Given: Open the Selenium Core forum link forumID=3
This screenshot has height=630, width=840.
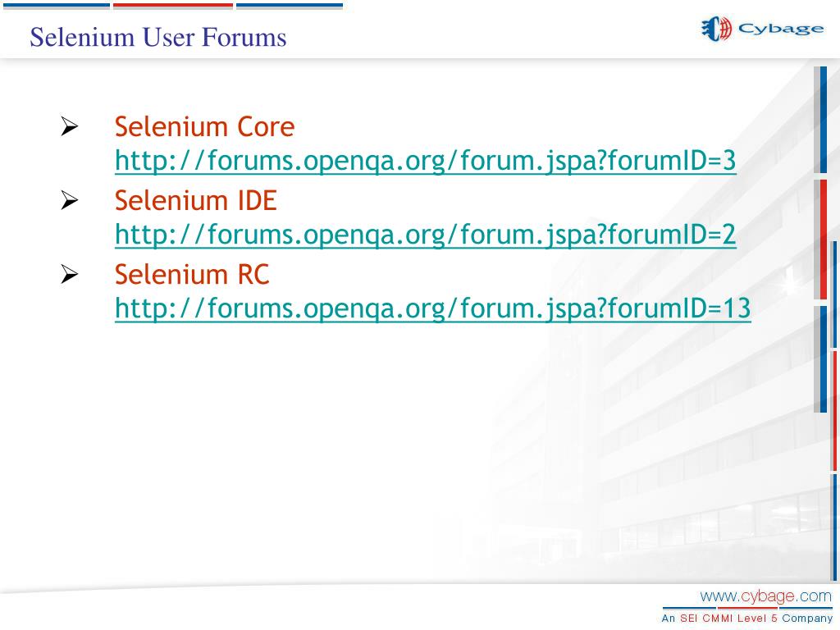Looking at the screenshot, I should pyautogui.click(x=426, y=161).
